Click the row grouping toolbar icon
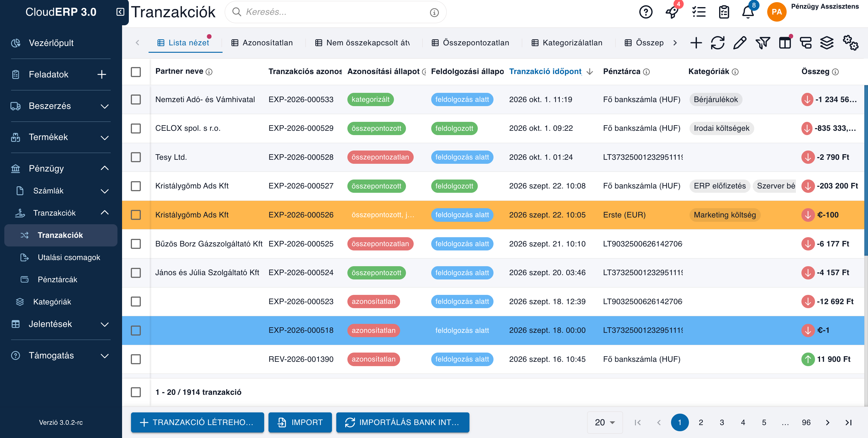868x438 pixels. 806,43
